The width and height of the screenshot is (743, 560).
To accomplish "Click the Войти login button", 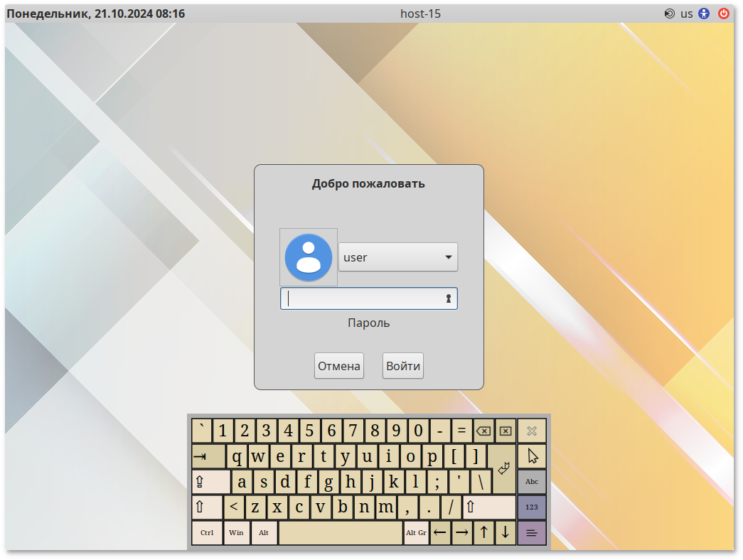I will [x=402, y=367].
